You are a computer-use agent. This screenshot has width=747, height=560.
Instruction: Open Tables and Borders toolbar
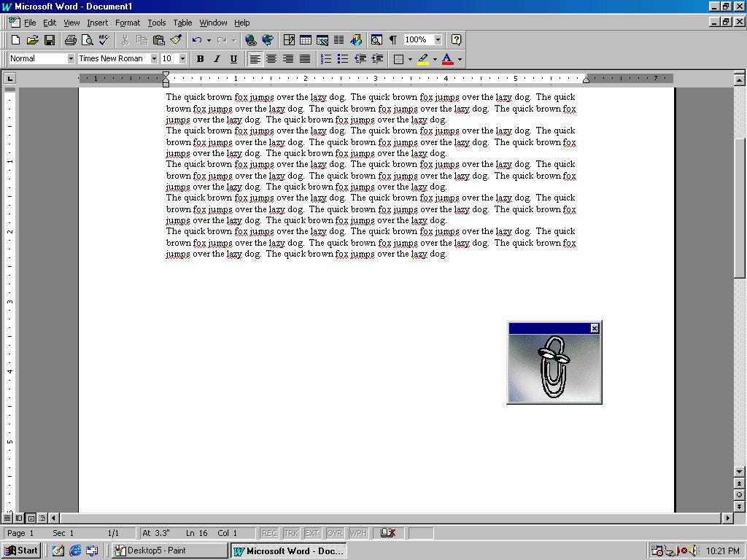pos(289,40)
